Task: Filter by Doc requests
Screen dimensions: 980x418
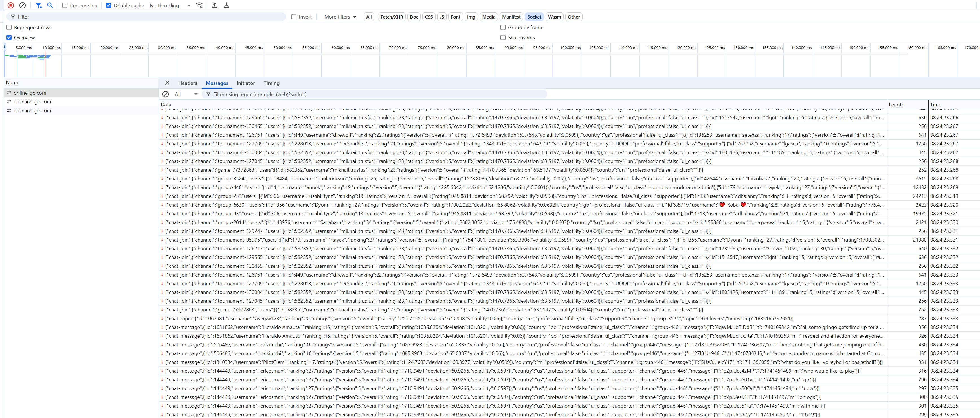Action: click(x=414, y=17)
